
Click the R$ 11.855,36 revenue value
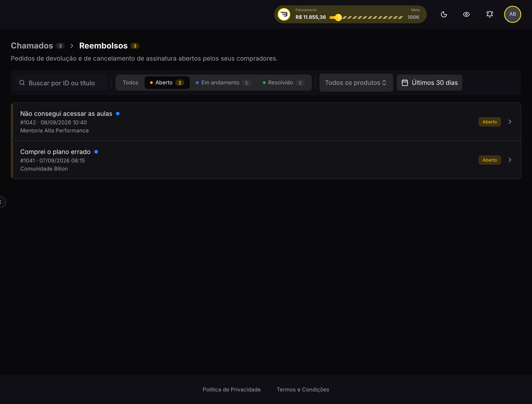point(310,17)
